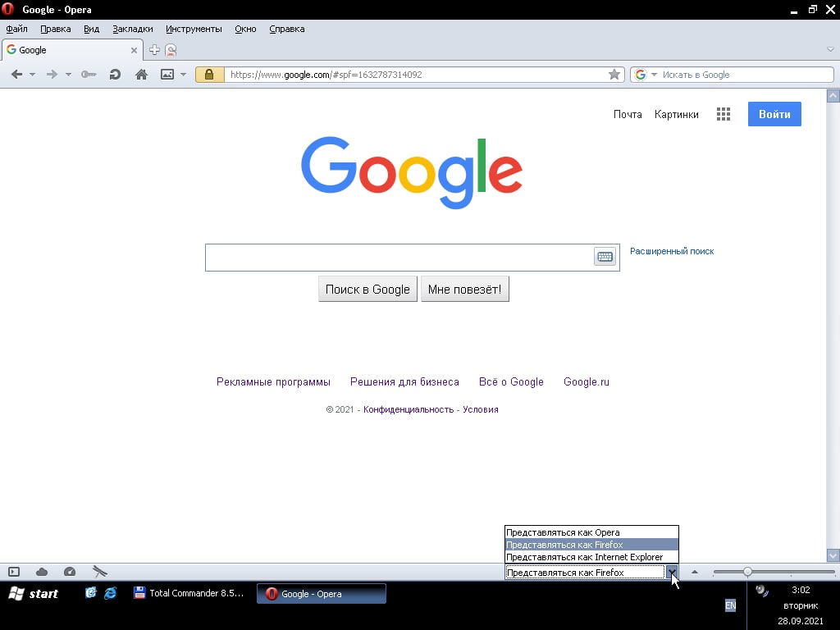Click the Войти sign-in button
Viewport: 840px width, 630px height.
coord(774,114)
